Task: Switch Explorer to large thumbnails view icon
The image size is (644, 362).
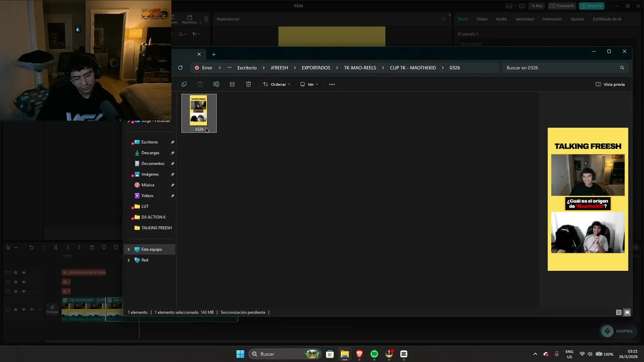Action: 627,313
